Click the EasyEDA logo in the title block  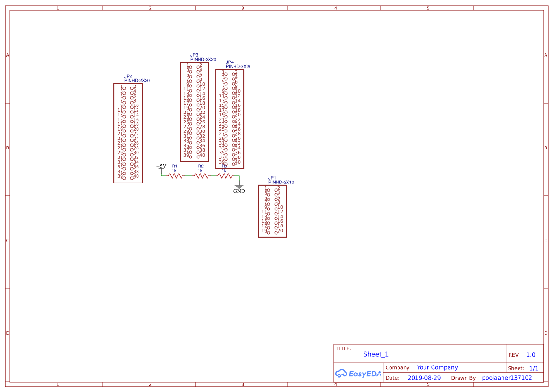(x=358, y=374)
